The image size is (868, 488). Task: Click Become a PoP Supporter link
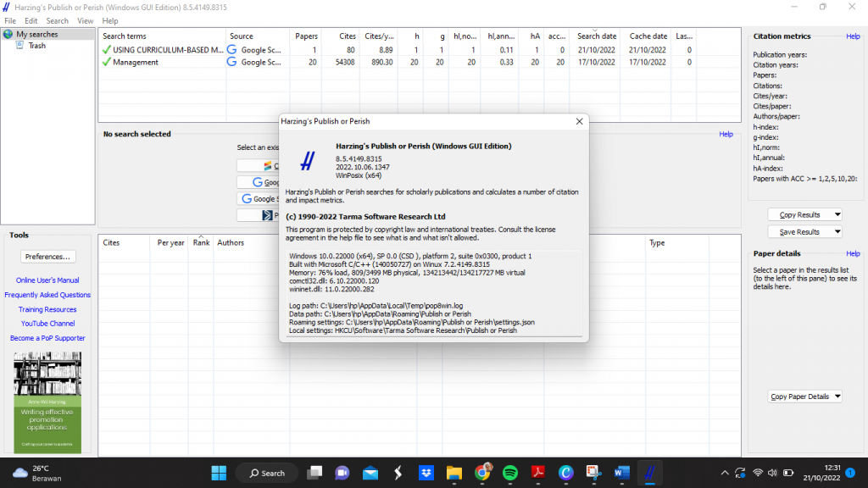pos(47,338)
